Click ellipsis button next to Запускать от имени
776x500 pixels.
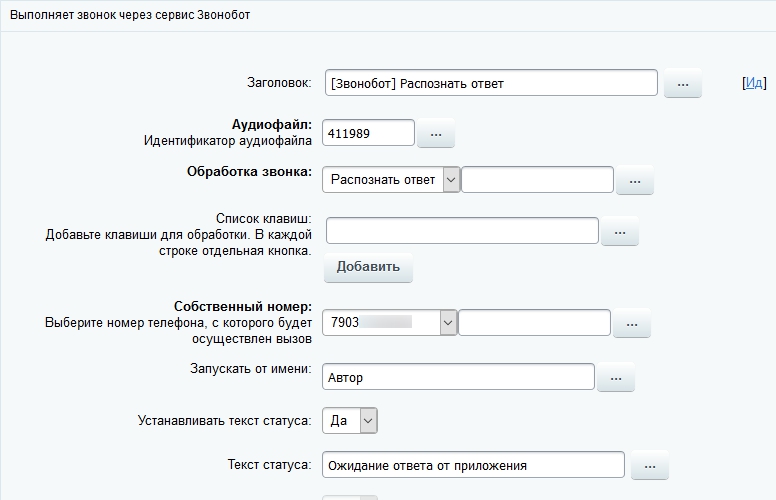pos(615,378)
